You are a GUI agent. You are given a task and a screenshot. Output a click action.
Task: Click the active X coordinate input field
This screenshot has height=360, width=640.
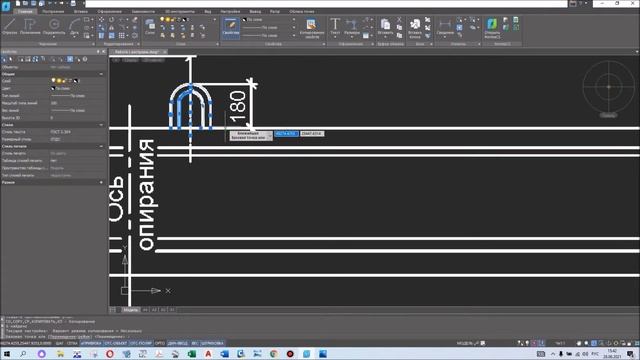point(286,134)
